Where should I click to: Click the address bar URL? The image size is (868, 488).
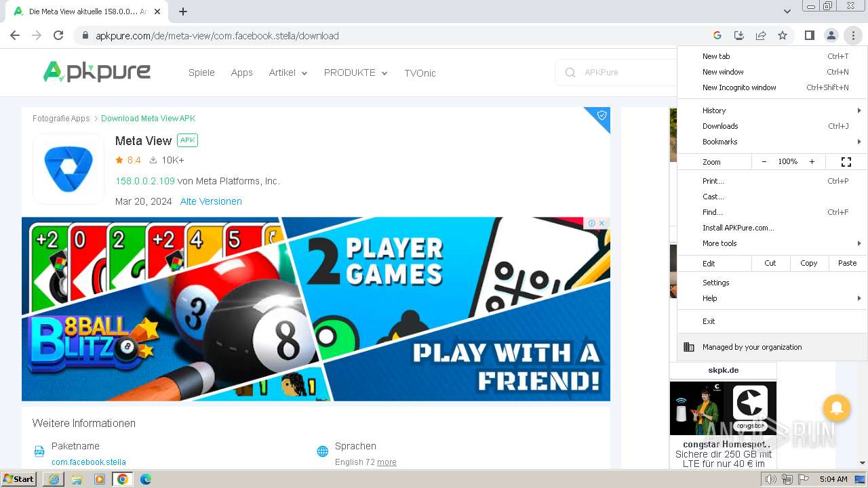click(x=217, y=36)
